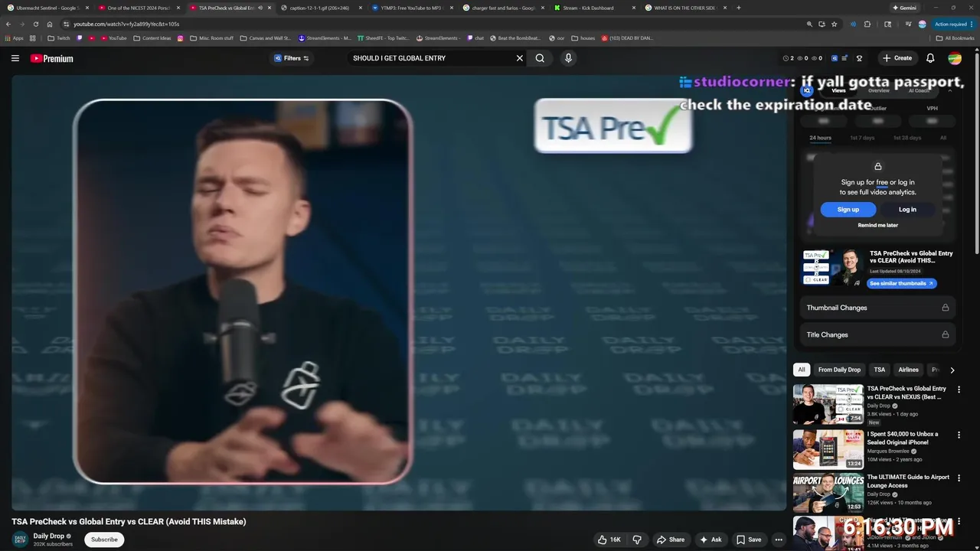Viewport: 980px width, 551px height.
Task: Open ULTIMATE Guide to Airport Lounge thumbnail
Action: [828, 493]
